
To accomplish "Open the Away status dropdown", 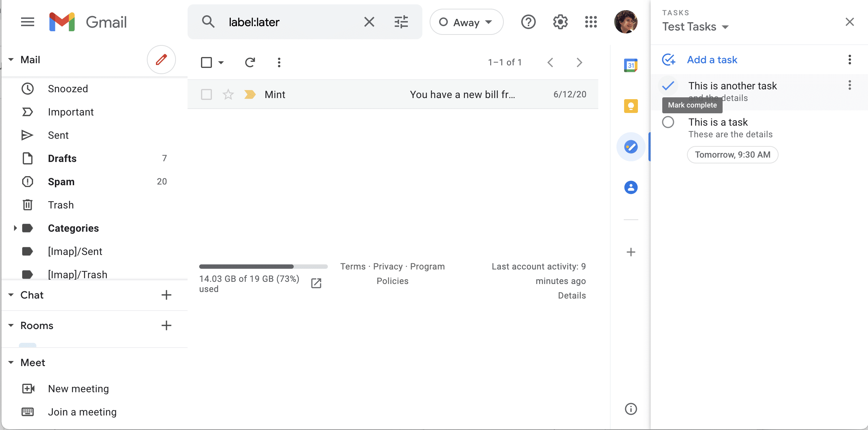I will coord(466,22).
